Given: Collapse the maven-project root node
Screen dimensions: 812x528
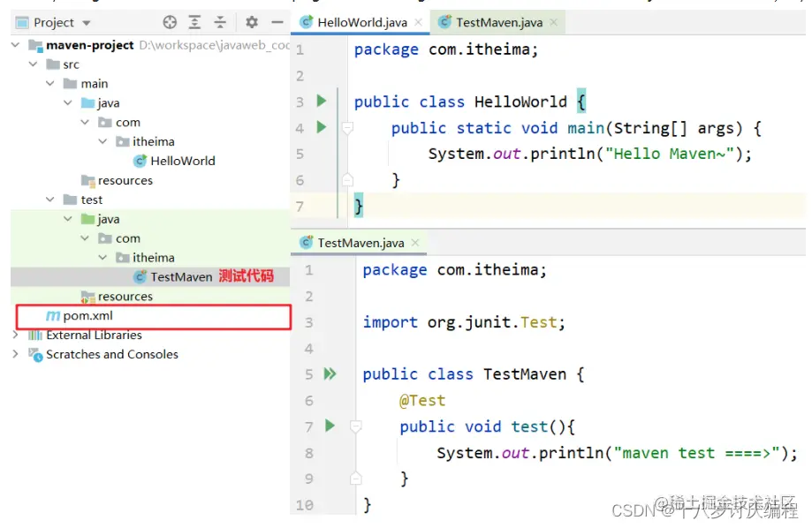Looking at the screenshot, I should coord(16,45).
